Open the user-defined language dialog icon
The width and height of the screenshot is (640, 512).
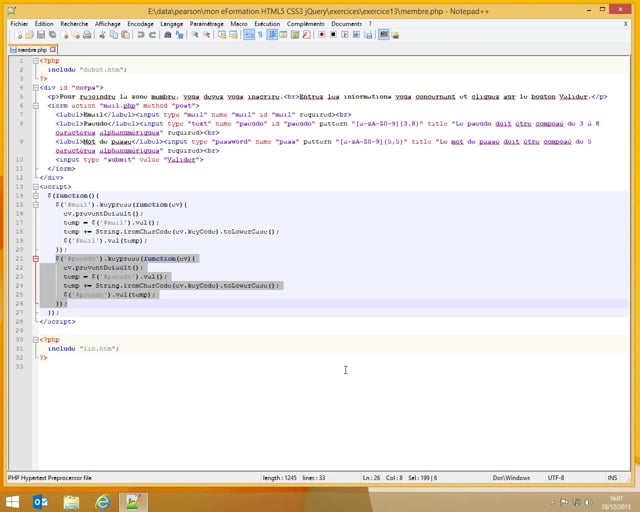283,35
